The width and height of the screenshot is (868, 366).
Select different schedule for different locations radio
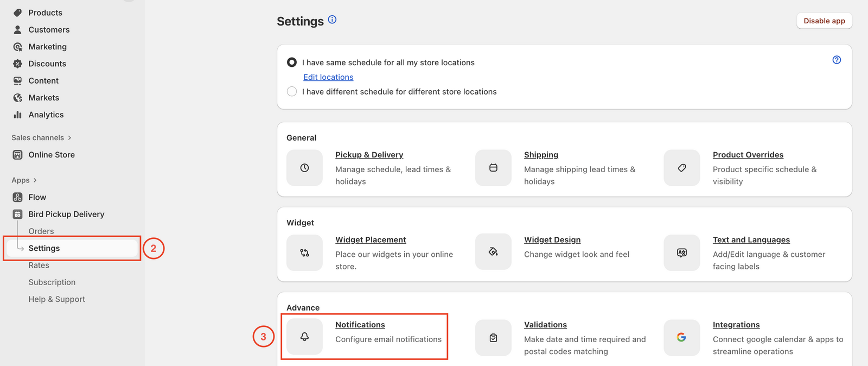292,91
